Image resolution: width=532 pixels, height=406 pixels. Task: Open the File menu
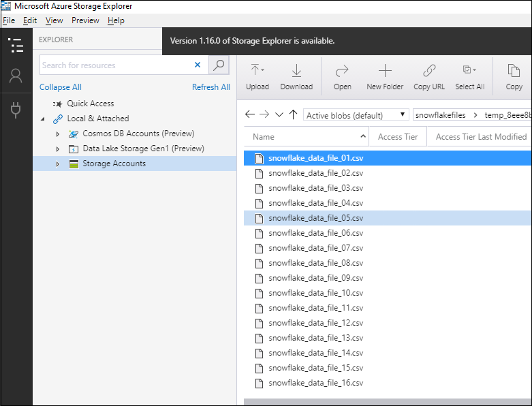pos(9,20)
